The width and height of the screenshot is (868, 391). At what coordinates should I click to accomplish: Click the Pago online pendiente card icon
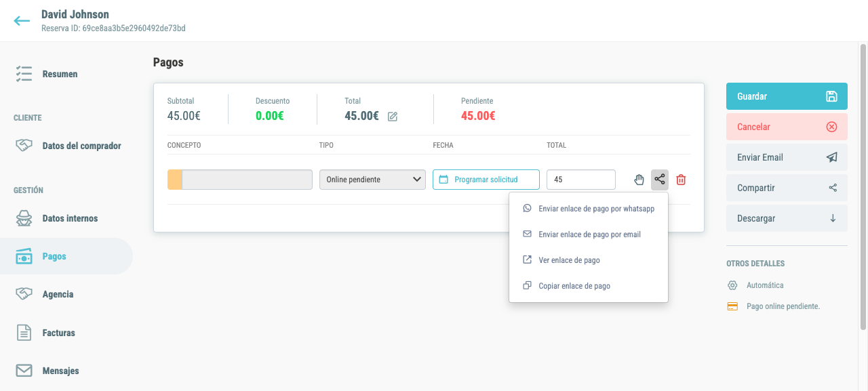tap(732, 306)
